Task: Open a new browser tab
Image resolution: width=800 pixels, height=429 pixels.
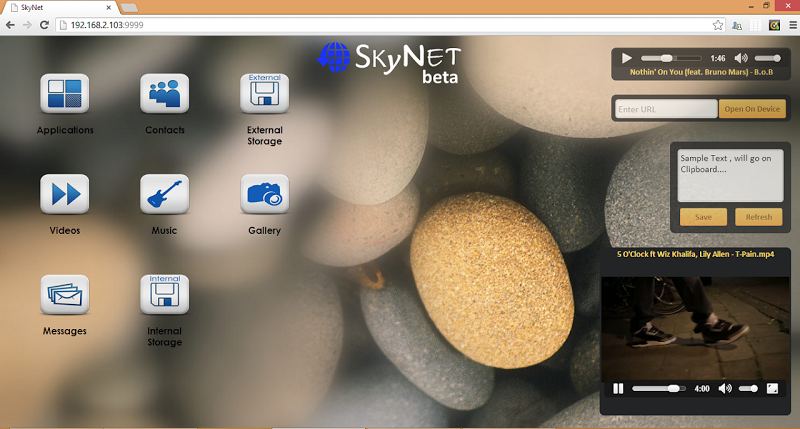Action: click(129, 8)
